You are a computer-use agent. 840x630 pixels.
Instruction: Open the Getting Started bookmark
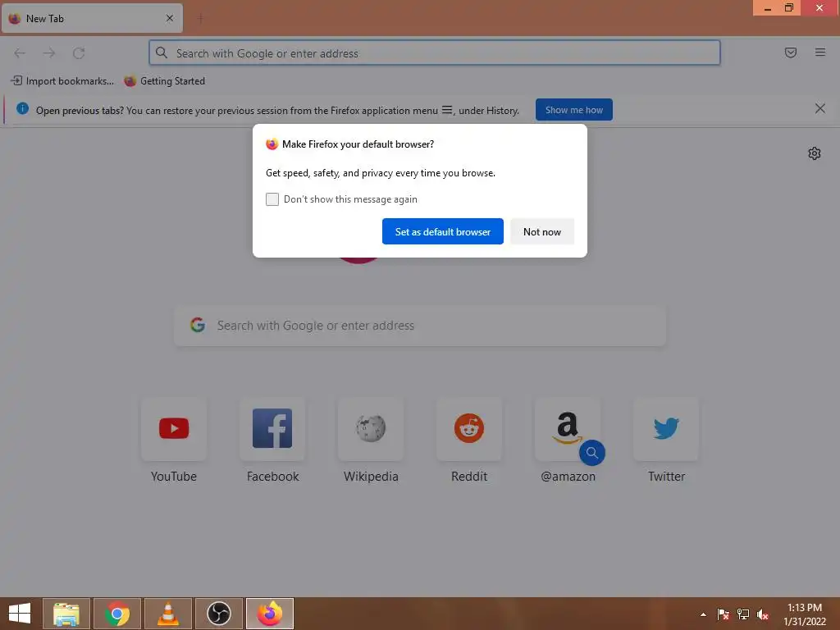(164, 81)
